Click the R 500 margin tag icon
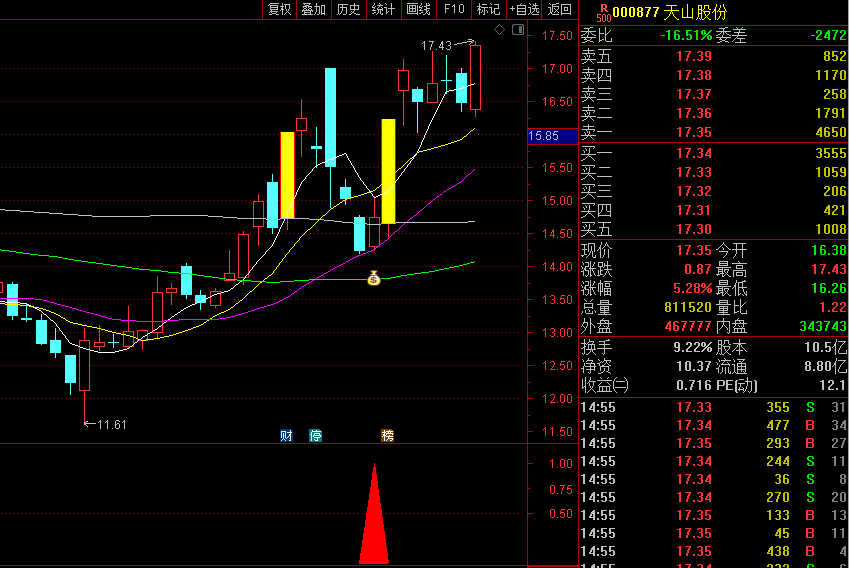Image resolution: width=850 pixels, height=568 pixels. point(603,13)
